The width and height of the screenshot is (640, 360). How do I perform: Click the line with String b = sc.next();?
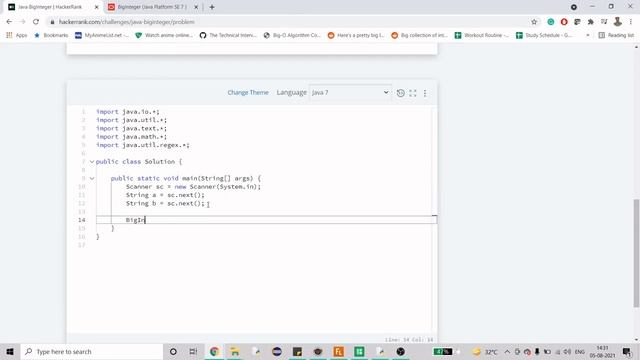click(x=165, y=203)
